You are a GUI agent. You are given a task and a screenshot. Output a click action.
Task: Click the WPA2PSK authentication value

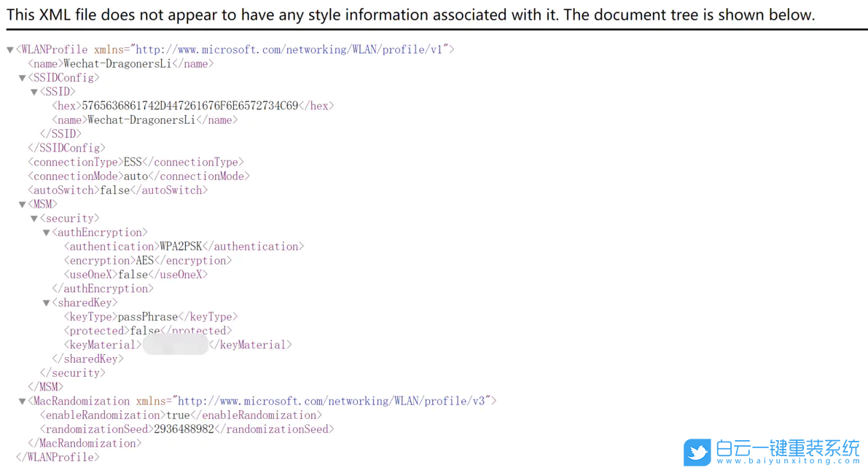pyautogui.click(x=181, y=246)
